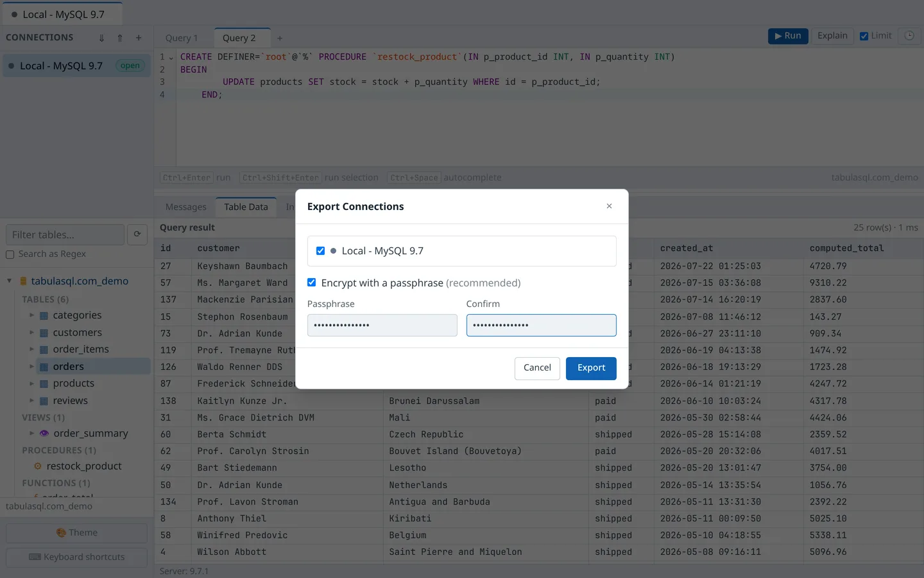Toggle Encrypt with a passphrase checkbox

[311, 283]
